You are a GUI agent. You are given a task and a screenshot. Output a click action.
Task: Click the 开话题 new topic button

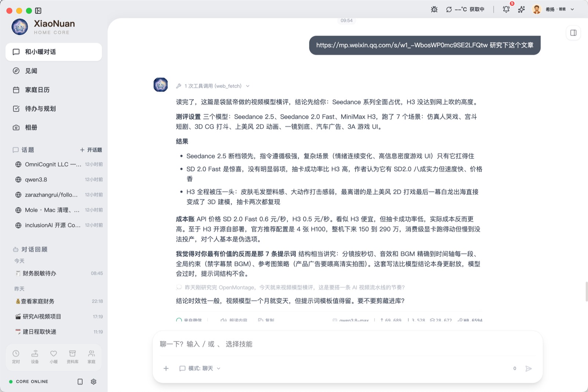91,150
